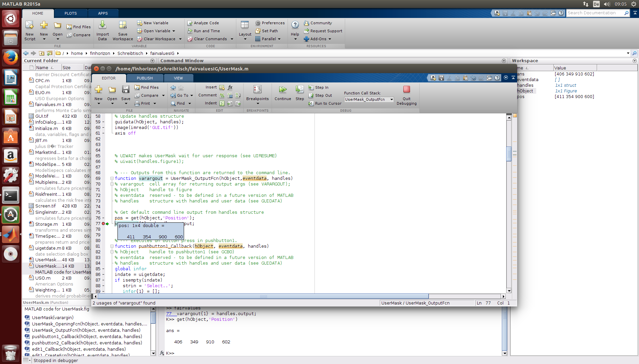Click Analyze Code icon
Image resolution: width=639 pixels, height=364 pixels.
(x=190, y=23)
